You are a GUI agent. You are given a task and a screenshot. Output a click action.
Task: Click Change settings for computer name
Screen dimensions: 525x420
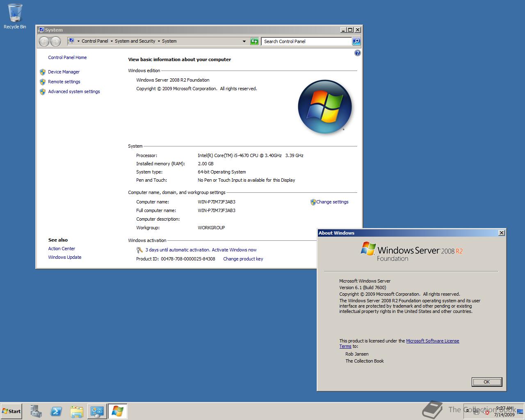click(x=332, y=202)
